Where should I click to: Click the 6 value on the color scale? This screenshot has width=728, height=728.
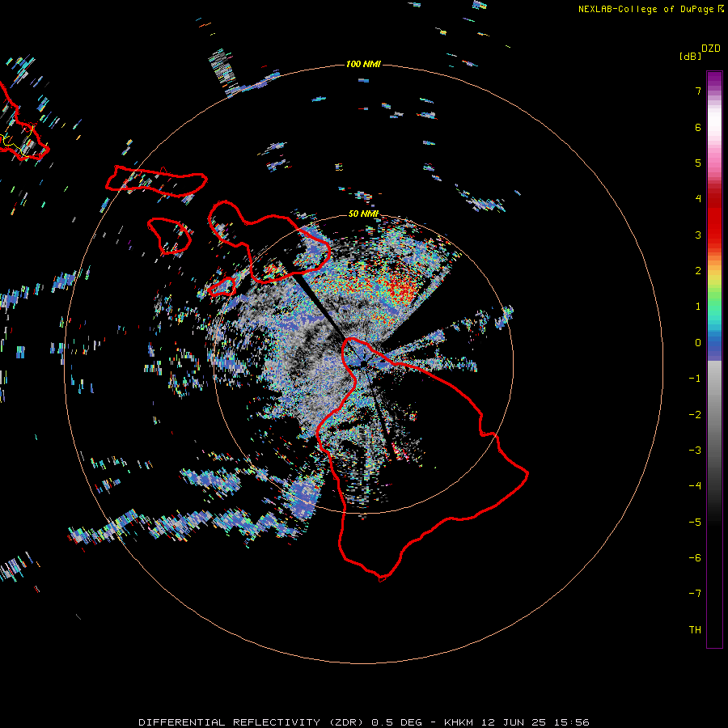tap(698, 127)
